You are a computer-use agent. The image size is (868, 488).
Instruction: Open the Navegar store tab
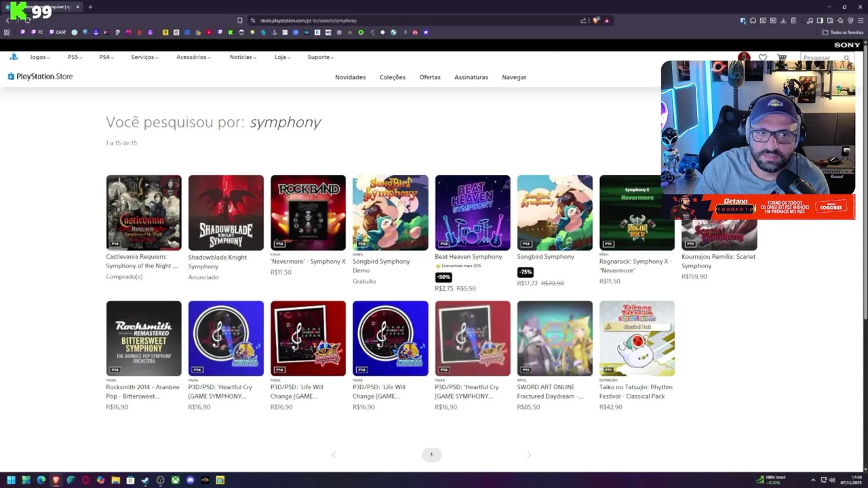coord(514,77)
